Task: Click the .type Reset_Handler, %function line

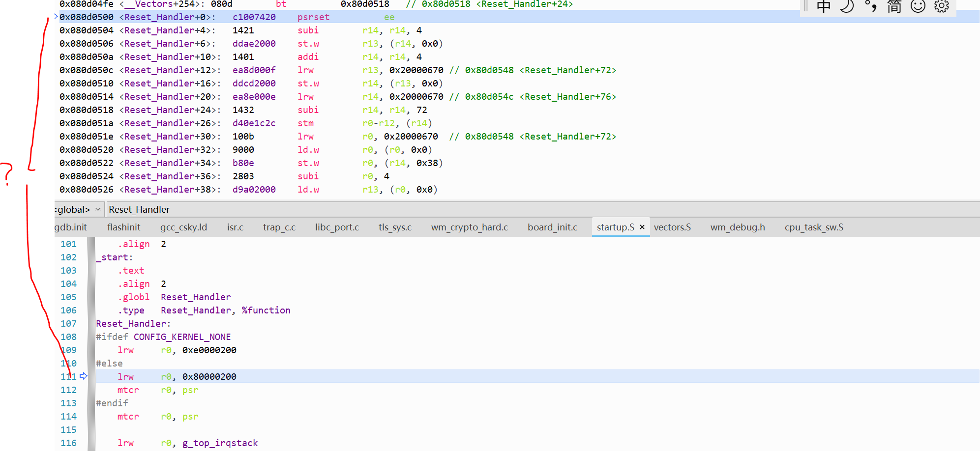Action: click(204, 310)
